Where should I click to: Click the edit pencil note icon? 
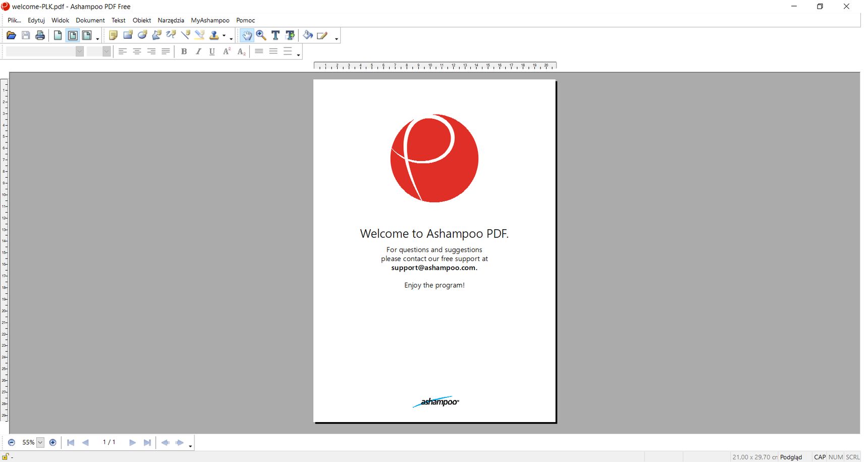pos(322,35)
